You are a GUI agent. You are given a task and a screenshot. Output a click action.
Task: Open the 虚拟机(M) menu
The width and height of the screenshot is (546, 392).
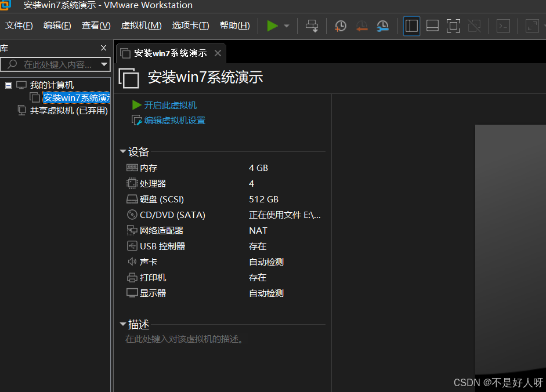tap(141, 26)
